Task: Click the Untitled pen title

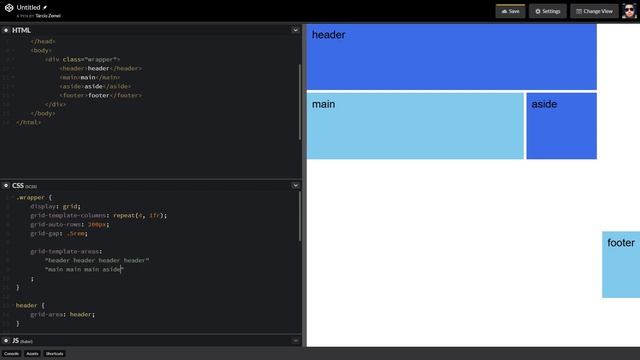Action: tap(28, 7)
